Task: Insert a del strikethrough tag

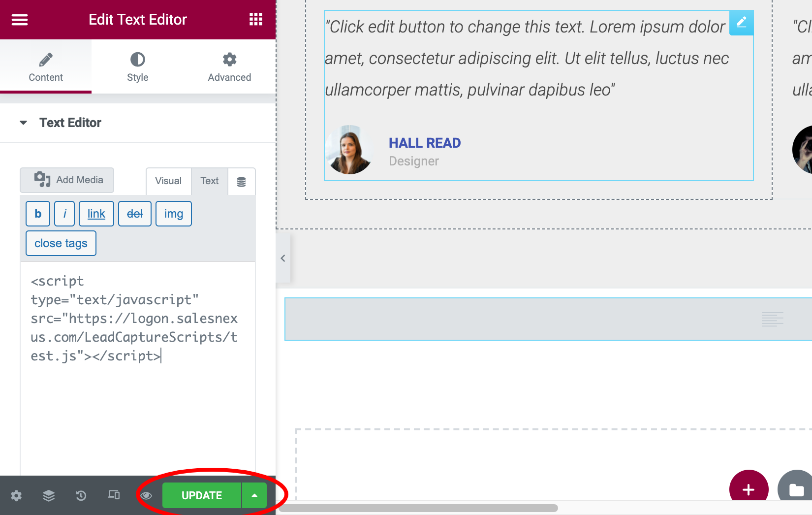Action: tap(135, 214)
